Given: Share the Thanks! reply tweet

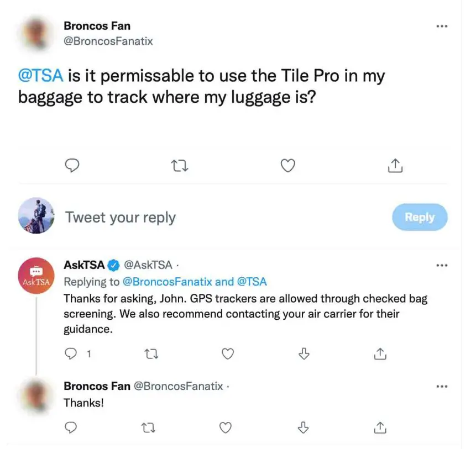Looking at the screenshot, I should 380,427.
